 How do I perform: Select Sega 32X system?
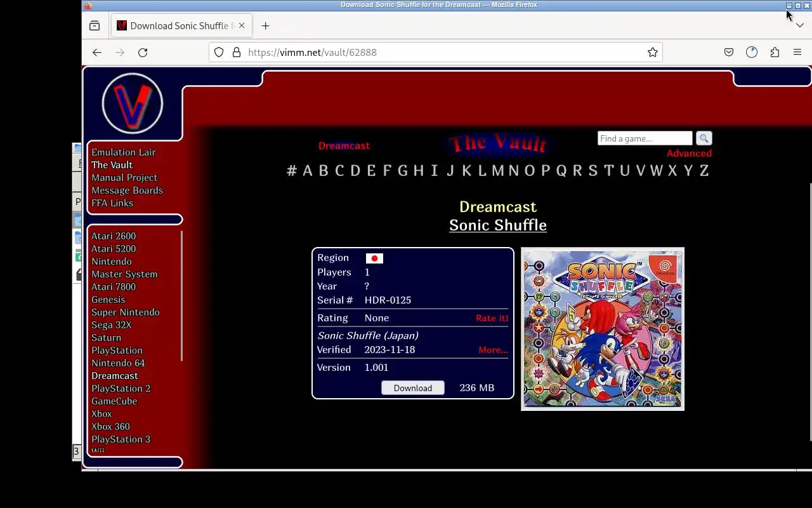pyautogui.click(x=112, y=324)
